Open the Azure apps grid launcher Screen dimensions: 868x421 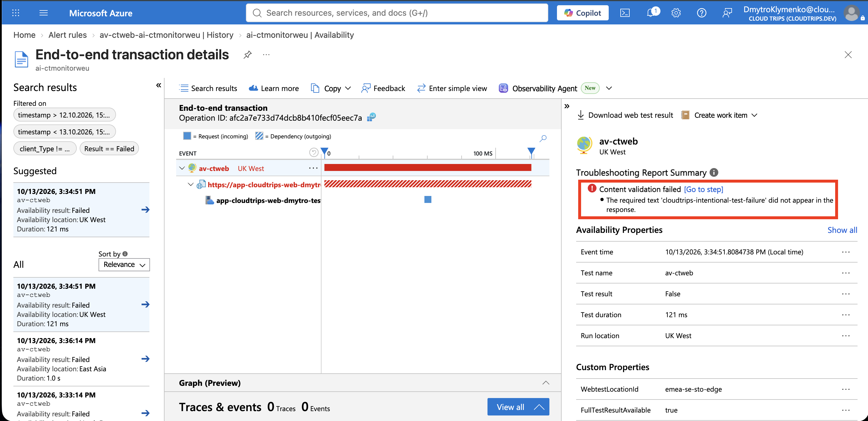point(16,13)
